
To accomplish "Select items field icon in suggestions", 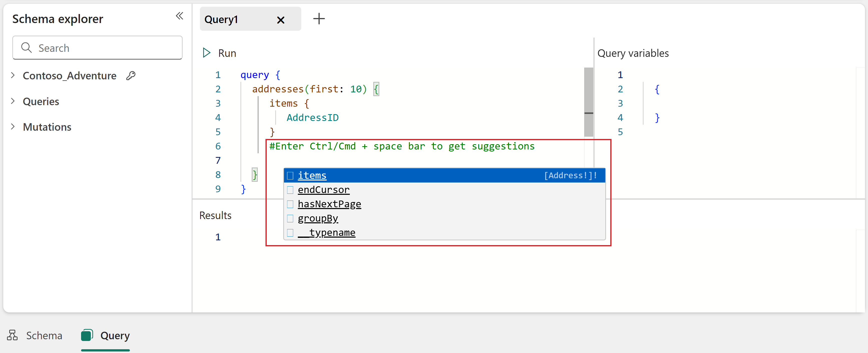I will 290,176.
